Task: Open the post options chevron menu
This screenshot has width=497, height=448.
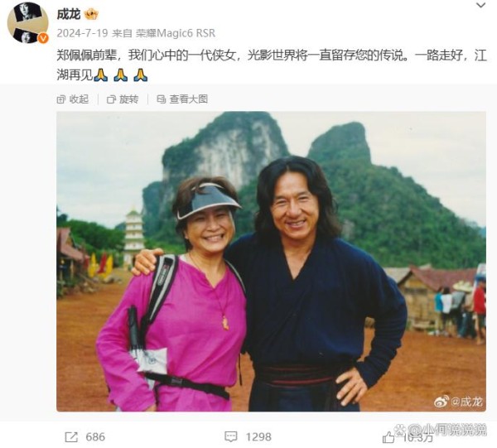Action: [x=480, y=6]
